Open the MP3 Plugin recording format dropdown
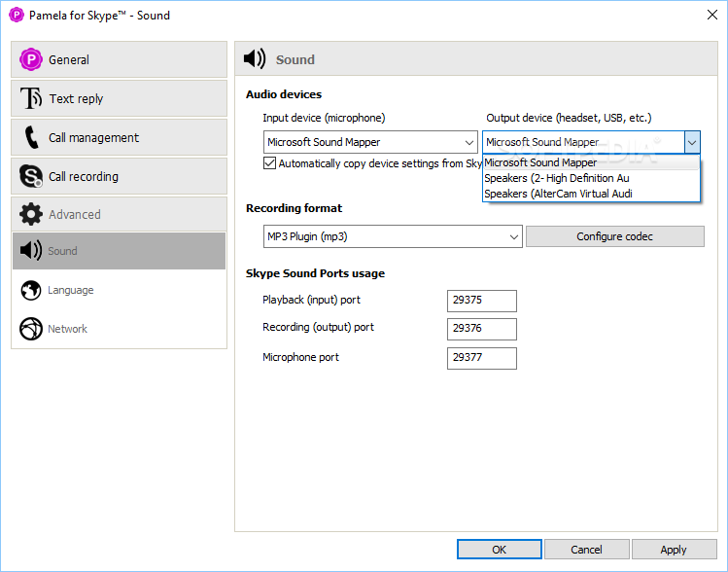Screen dimensions: 728x572 (x=393, y=236)
